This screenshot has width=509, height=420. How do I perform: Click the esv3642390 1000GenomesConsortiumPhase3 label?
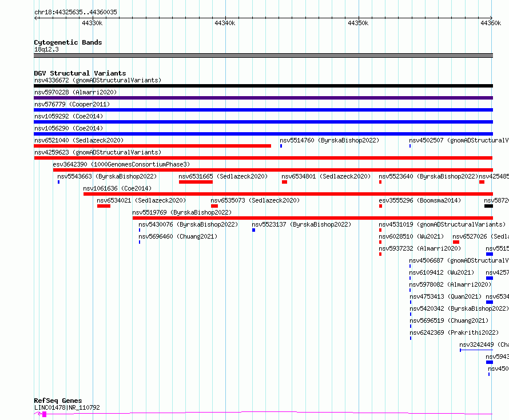pos(121,164)
